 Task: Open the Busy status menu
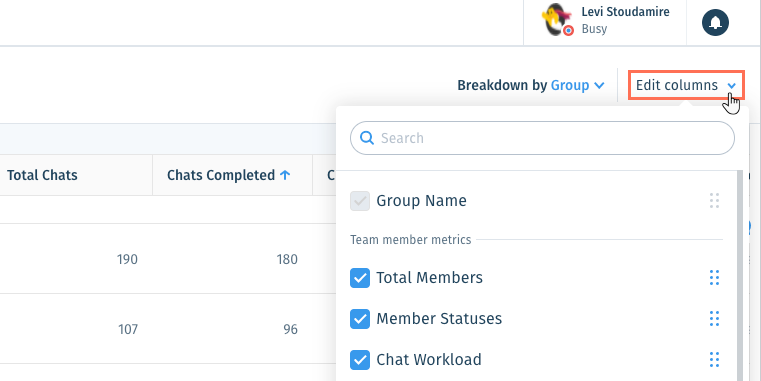point(594,29)
